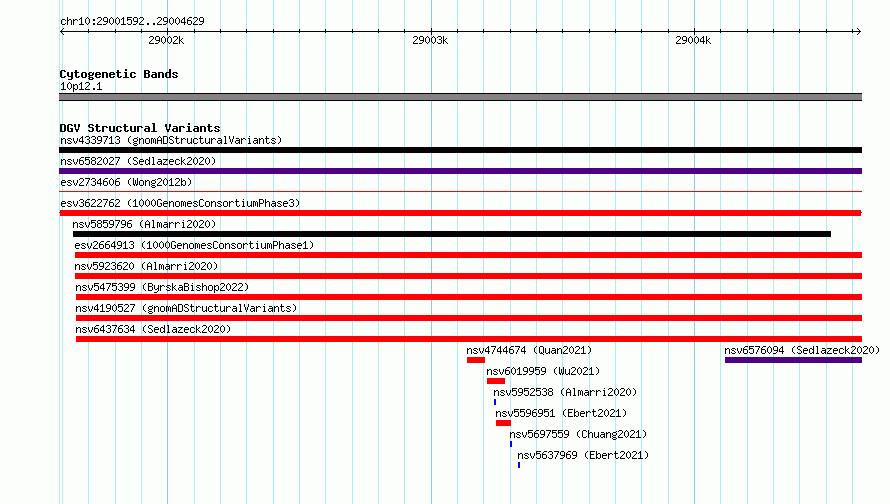This screenshot has height=504, width=890.
Task: Click the gray 10p12.1 cytogenetic band bar
Action: [x=460, y=97]
